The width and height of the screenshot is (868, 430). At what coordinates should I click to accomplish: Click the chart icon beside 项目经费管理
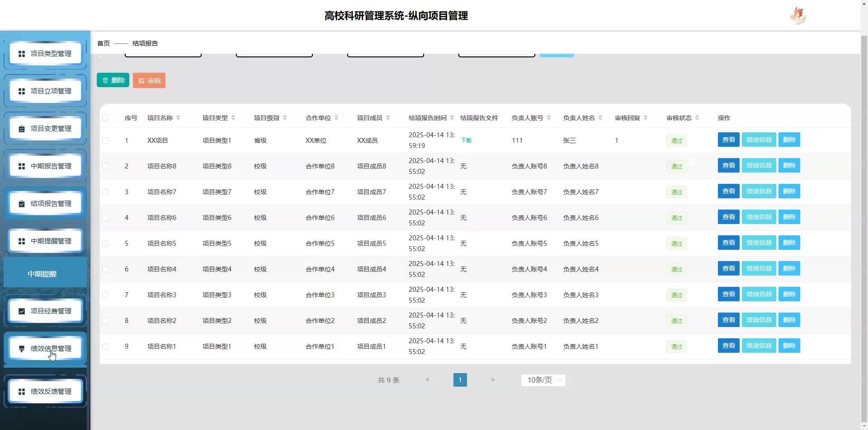21,311
